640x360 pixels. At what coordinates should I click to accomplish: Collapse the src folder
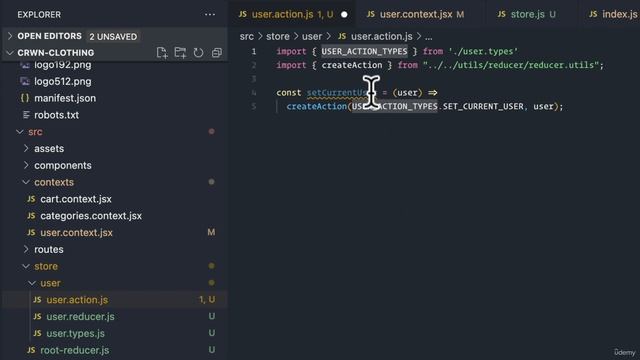[x=20, y=131]
